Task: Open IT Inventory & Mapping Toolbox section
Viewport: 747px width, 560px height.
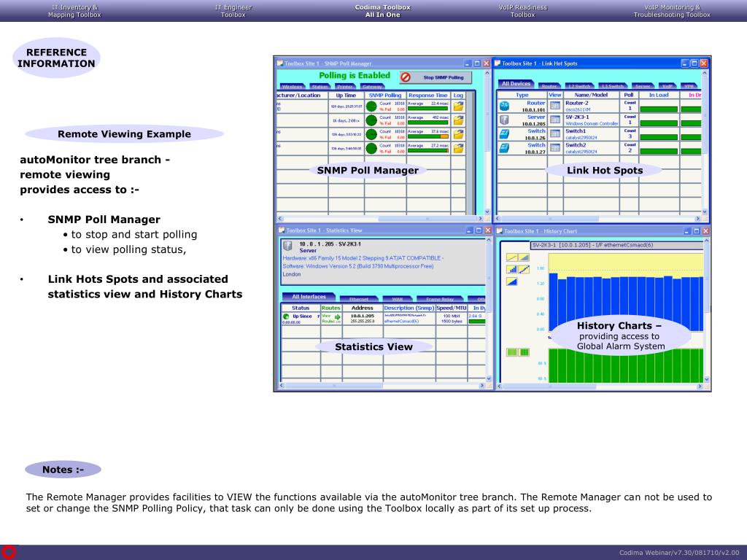Action: click(x=74, y=11)
